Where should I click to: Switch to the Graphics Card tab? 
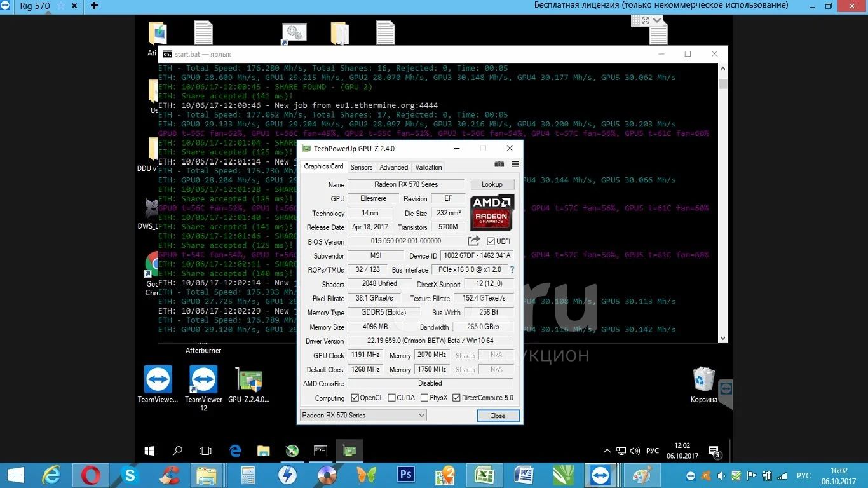(323, 166)
